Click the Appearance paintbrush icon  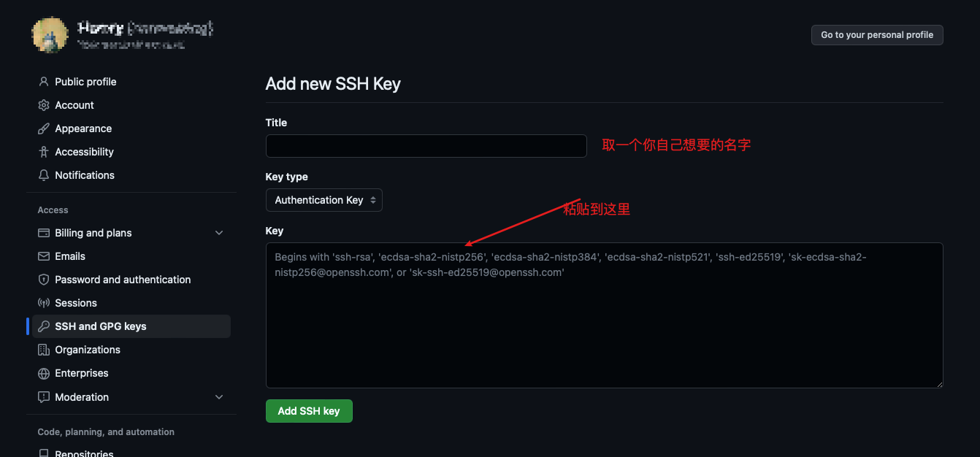(44, 128)
